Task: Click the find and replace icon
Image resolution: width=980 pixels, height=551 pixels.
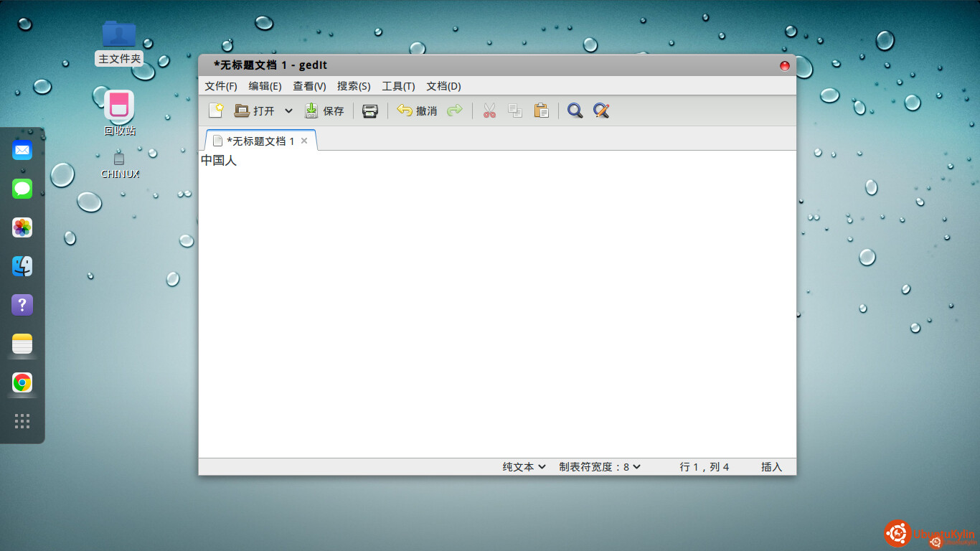Action: (601, 110)
